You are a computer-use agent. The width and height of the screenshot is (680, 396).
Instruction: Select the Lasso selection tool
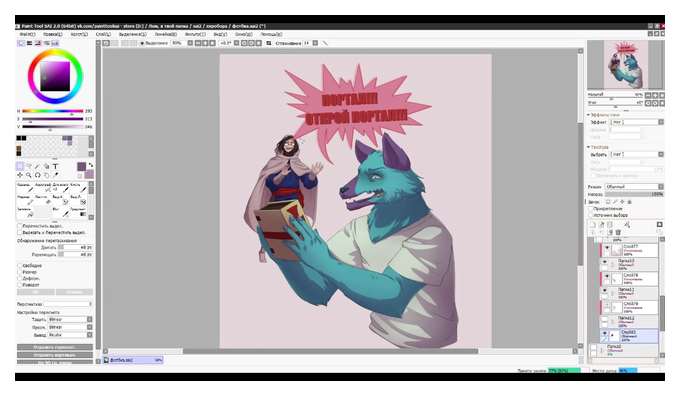pyautogui.click(x=29, y=167)
